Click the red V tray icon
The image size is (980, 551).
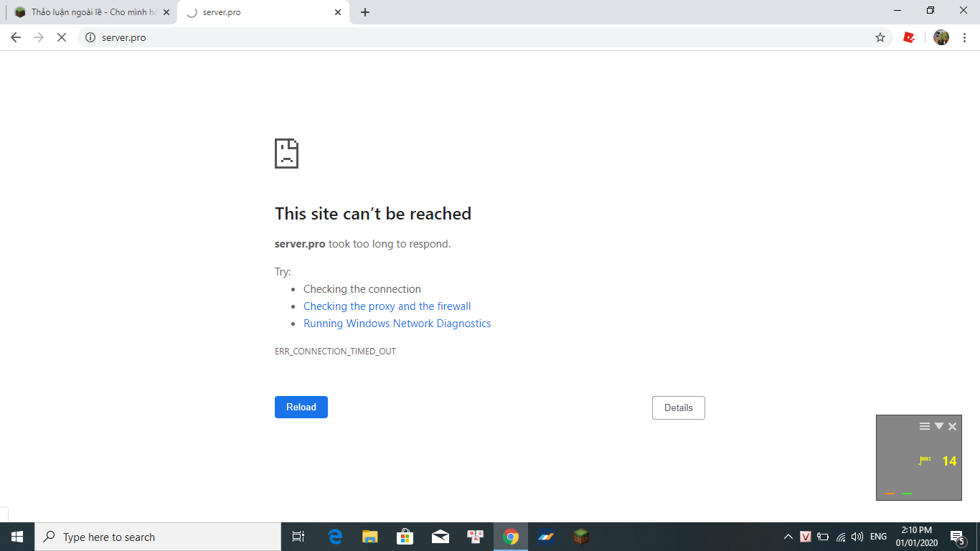tap(806, 537)
